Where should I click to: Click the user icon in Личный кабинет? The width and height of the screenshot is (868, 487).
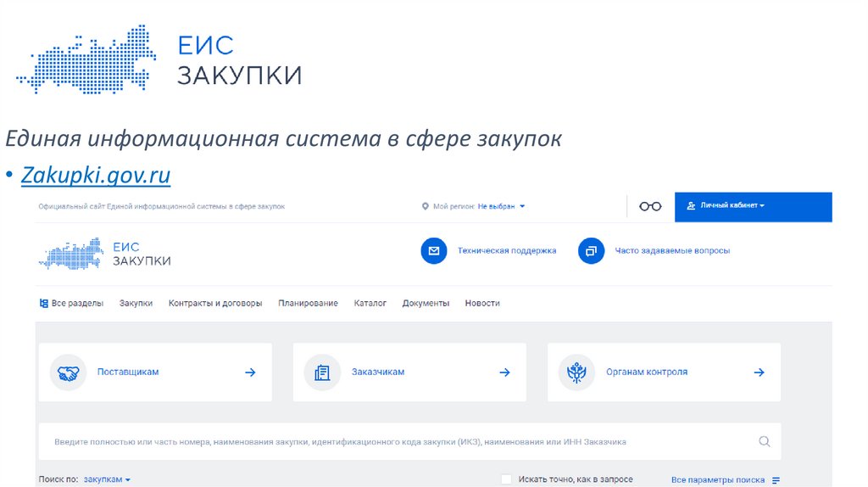click(x=691, y=205)
